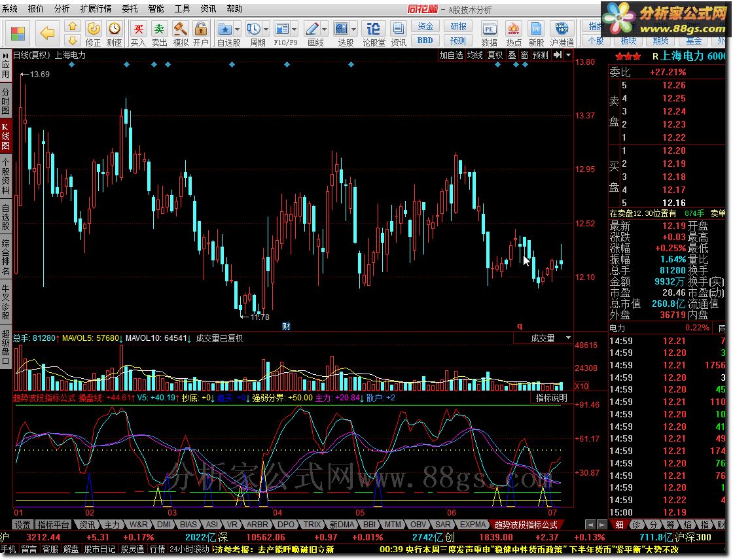Screen dimensions: 733x560
Task: Open the 委托 menu
Action: coord(130,9)
